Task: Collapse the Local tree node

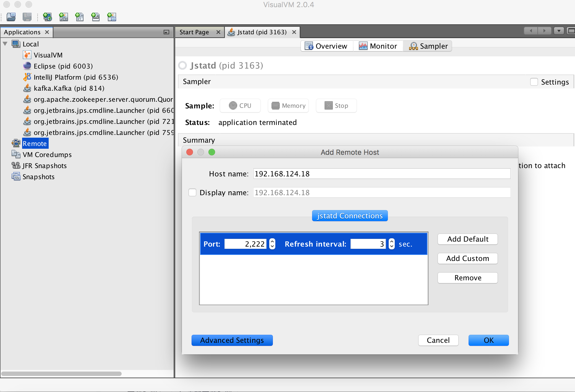Action: click(x=5, y=44)
